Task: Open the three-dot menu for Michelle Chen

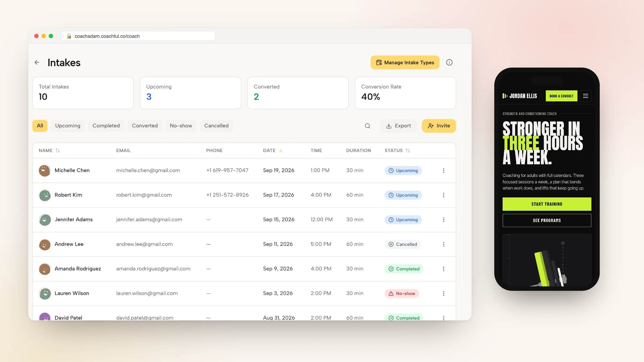Action: point(444,171)
